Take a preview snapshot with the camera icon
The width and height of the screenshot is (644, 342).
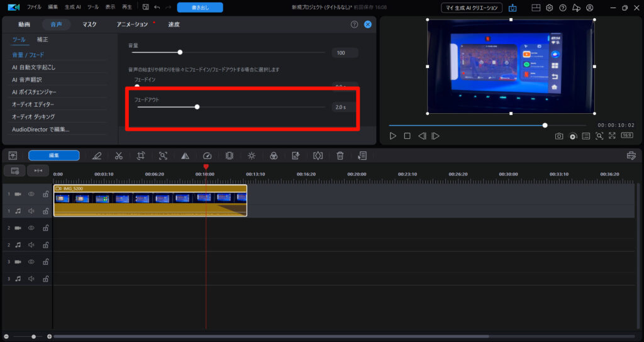coord(558,136)
